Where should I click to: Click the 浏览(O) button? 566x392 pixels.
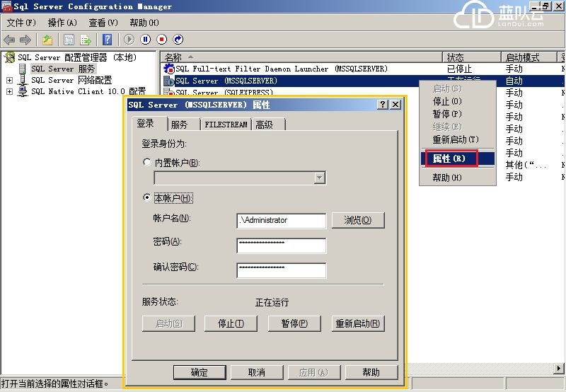tap(358, 220)
